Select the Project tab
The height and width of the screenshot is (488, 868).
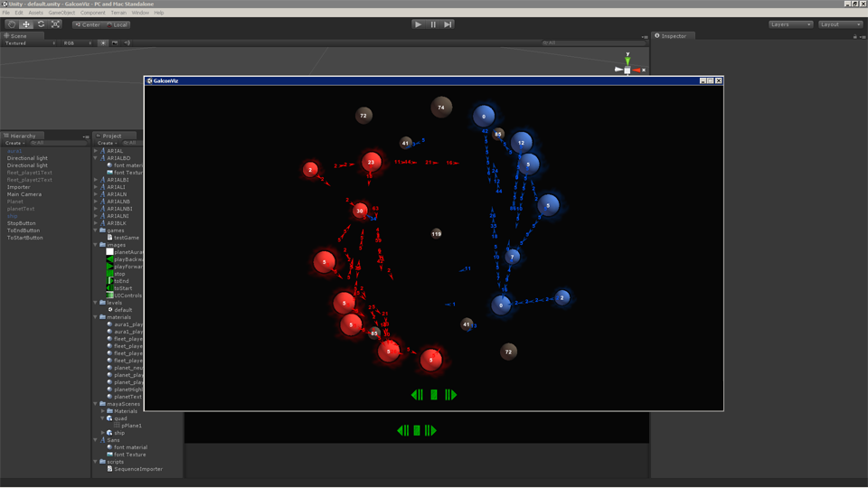[115, 136]
